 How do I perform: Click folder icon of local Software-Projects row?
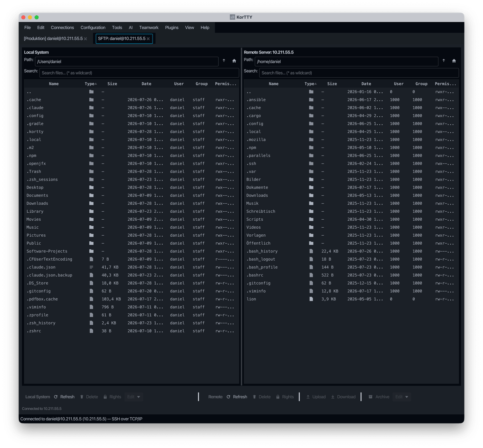(91, 251)
